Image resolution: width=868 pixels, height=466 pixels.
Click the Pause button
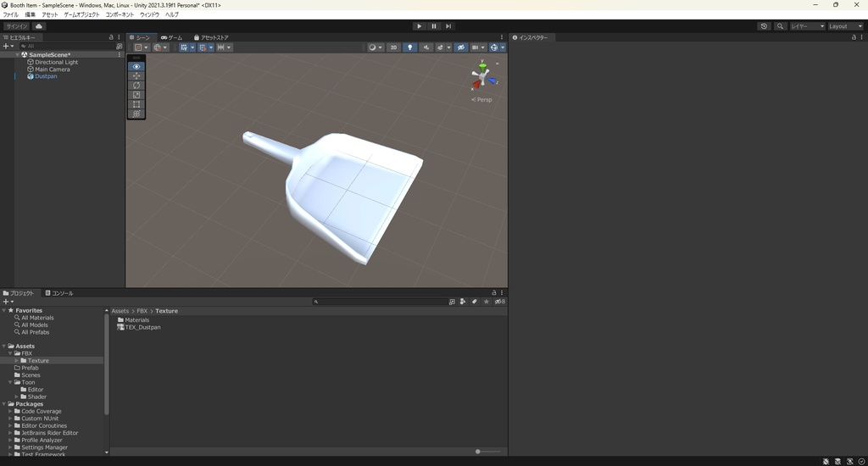[x=433, y=26]
